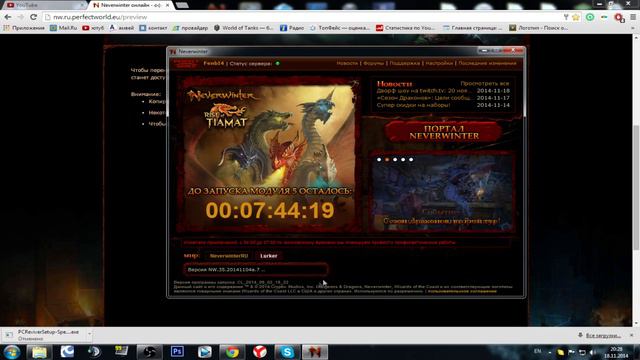Click the address bar with nw.ru.perfectworld.eu URL
Screen dimensions: 640x360
(x=302, y=17)
